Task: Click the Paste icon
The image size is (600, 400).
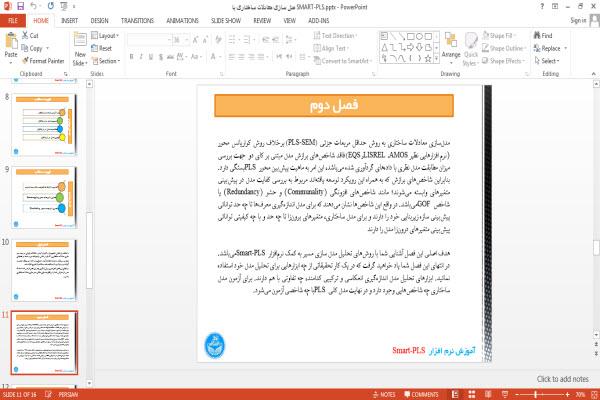Action: [x=11, y=40]
